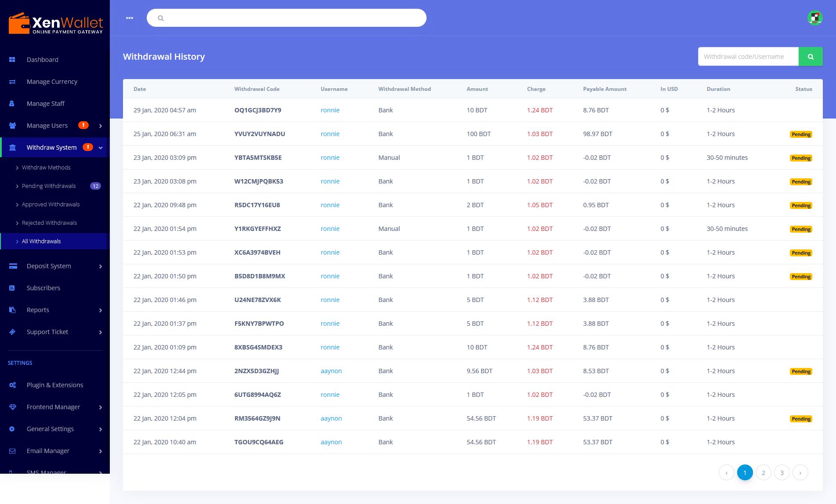Go to next page with right arrow
The width and height of the screenshot is (836, 504).
(800, 472)
